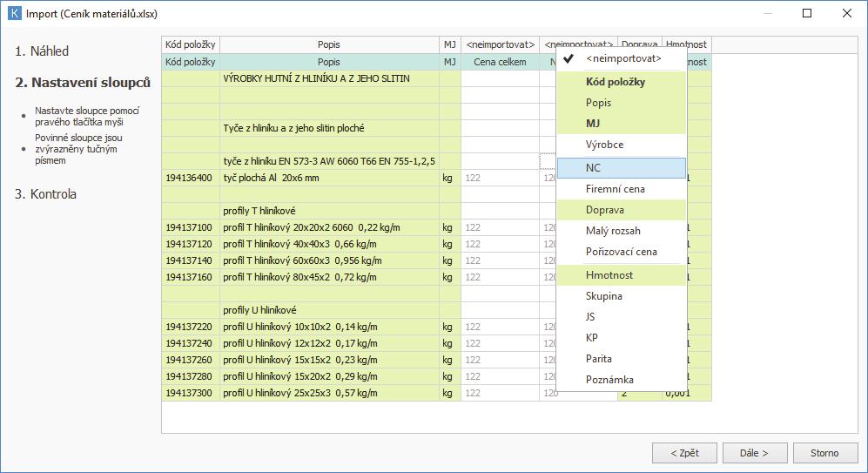The width and height of the screenshot is (868, 473).
Task: Click profil U hliníkový 15x15x2 description
Action: [x=329, y=360]
